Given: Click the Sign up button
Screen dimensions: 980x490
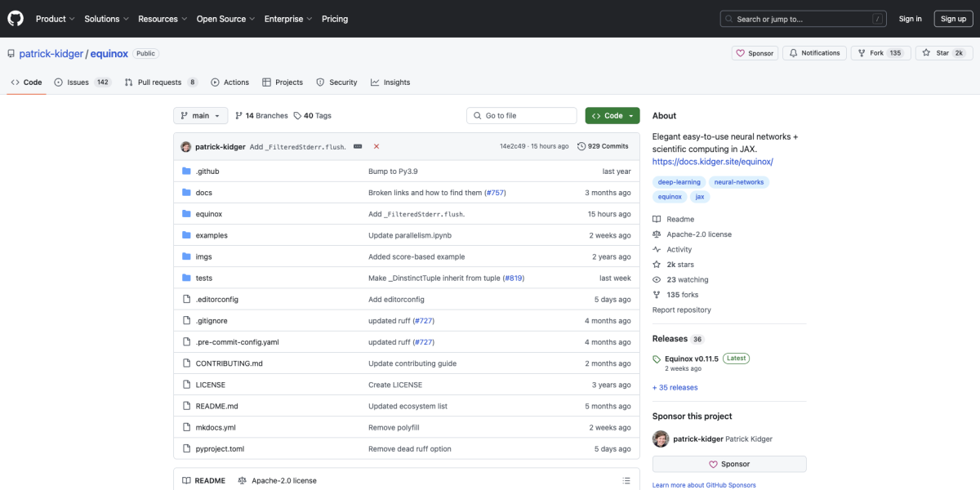Looking at the screenshot, I should point(953,19).
